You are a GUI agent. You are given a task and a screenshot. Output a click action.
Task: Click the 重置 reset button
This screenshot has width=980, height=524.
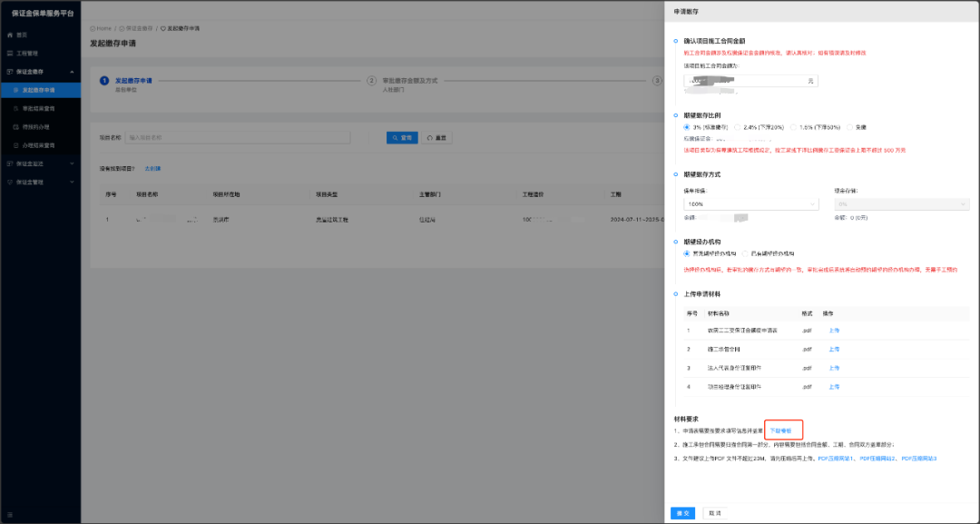(436, 137)
